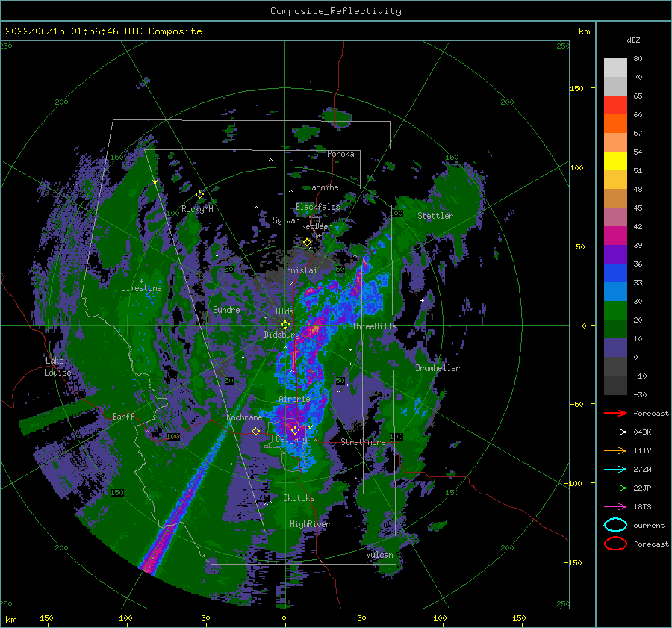Click the white 04DK arrow icon
Viewport: 672px width, 628px height.
(615, 432)
